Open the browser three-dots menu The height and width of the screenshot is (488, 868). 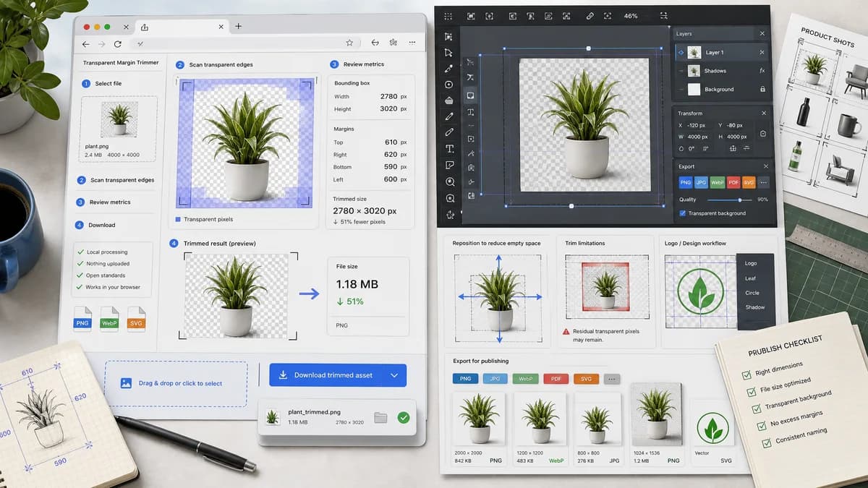413,43
